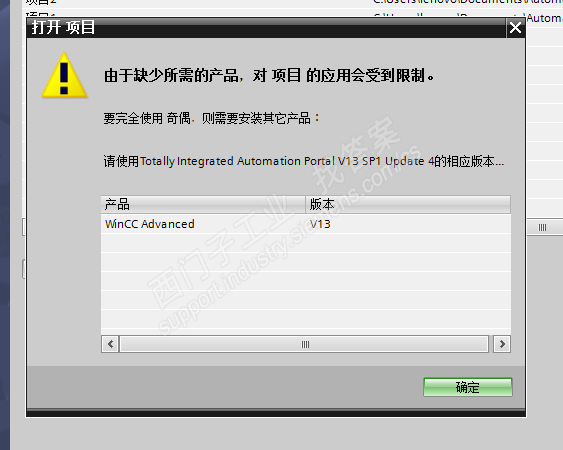
Task: Click the horizontal scrollbar thumb in product table
Action: [304, 344]
